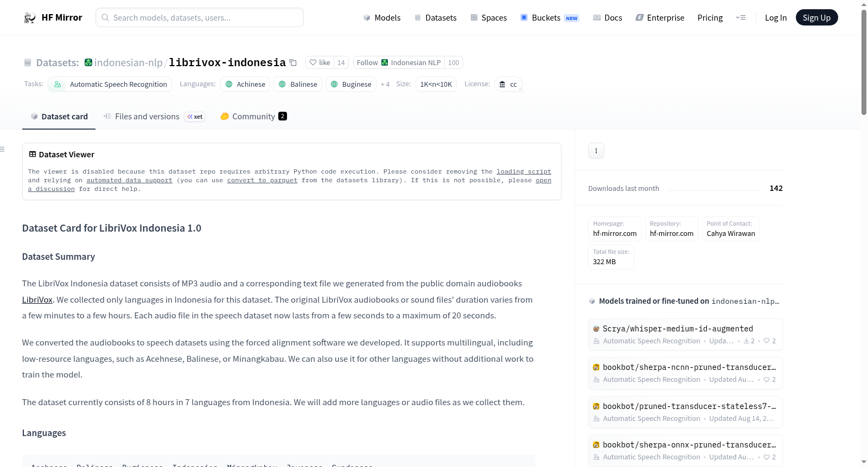Screen dimensions: 868x467
Task: Open Docs from the top bar
Action: (608, 17)
